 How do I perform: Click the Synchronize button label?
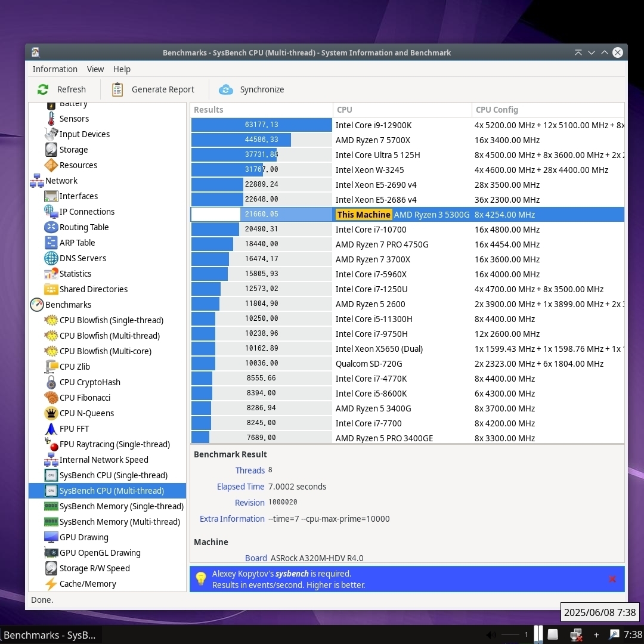262,89
